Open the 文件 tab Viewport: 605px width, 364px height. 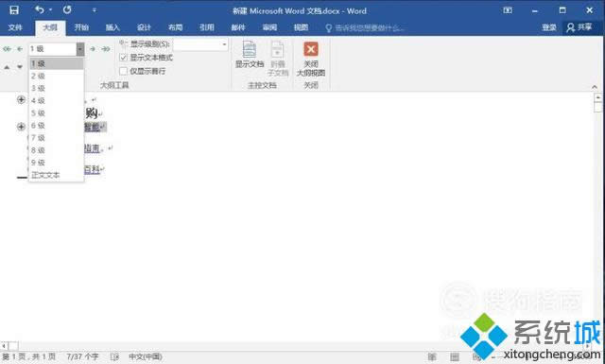click(x=15, y=27)
